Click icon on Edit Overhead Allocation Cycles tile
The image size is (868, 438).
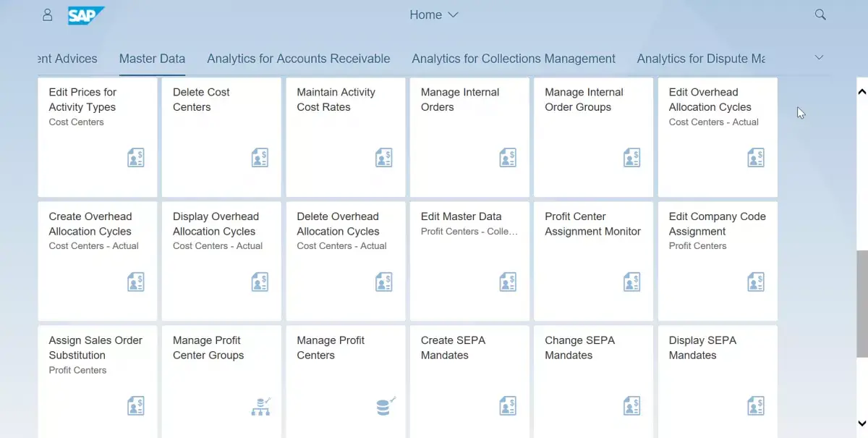756,158
